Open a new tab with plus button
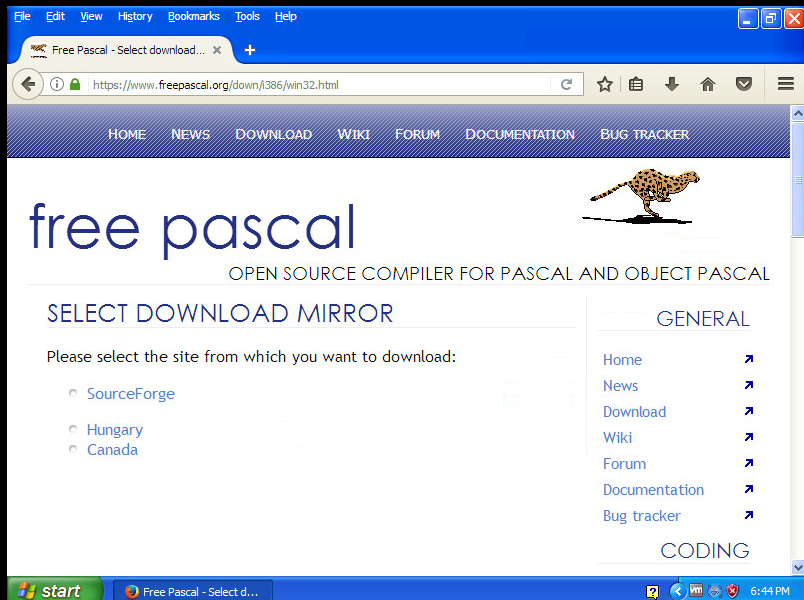This screenshot has height=600, width=804. click(250, 50)
